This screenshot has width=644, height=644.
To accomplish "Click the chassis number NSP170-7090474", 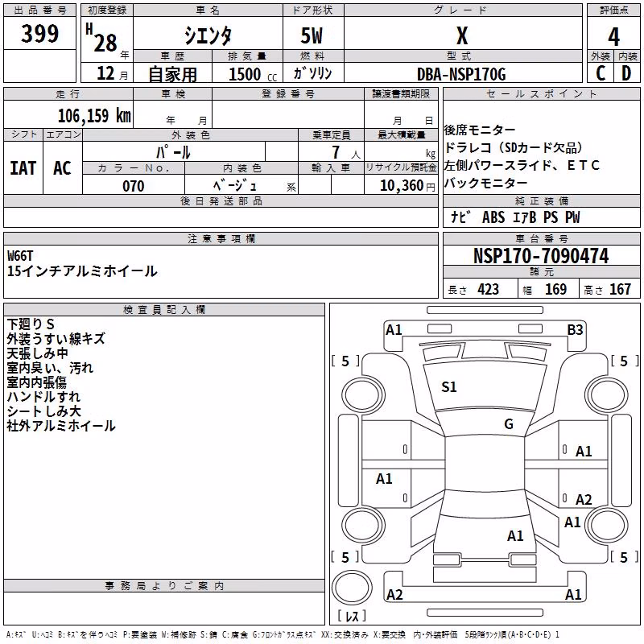I will pos(541,256).
